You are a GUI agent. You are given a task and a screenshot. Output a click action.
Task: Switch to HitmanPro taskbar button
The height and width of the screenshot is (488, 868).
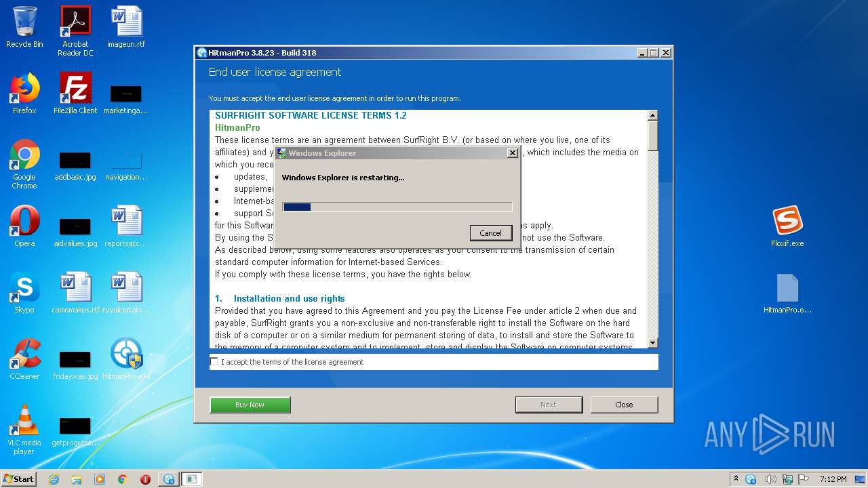pos(169,479)
